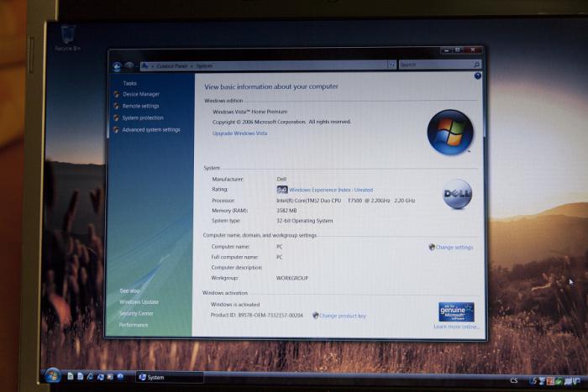
Task: Open Windows Experience Index: Unrated link
Action: coord(330,190)
